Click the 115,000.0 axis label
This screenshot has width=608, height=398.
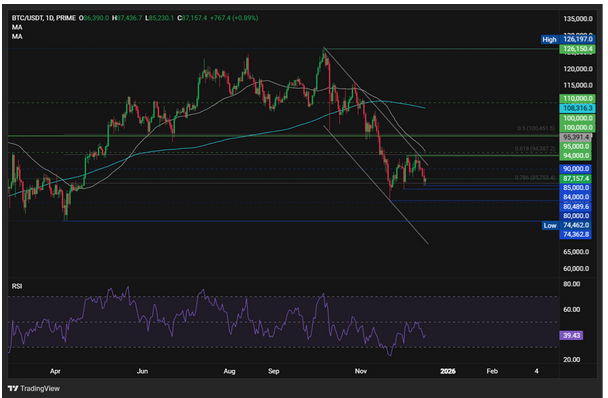coord(577,85)
